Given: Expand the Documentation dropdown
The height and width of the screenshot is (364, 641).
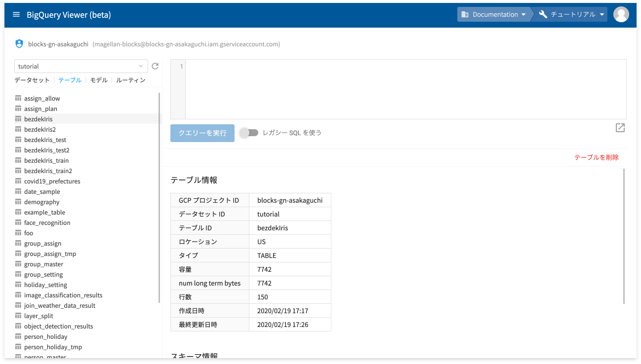Looking at the screenshot, I should pos(494,14).
